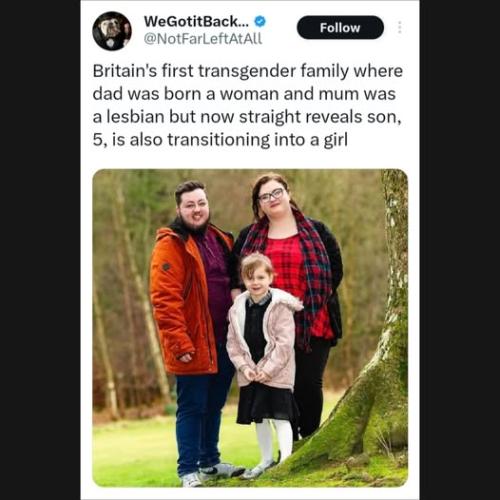
Task: Visit the @NotFarLeftAtAll handle link
Action: pyautogui.click(x=203, y=39)
